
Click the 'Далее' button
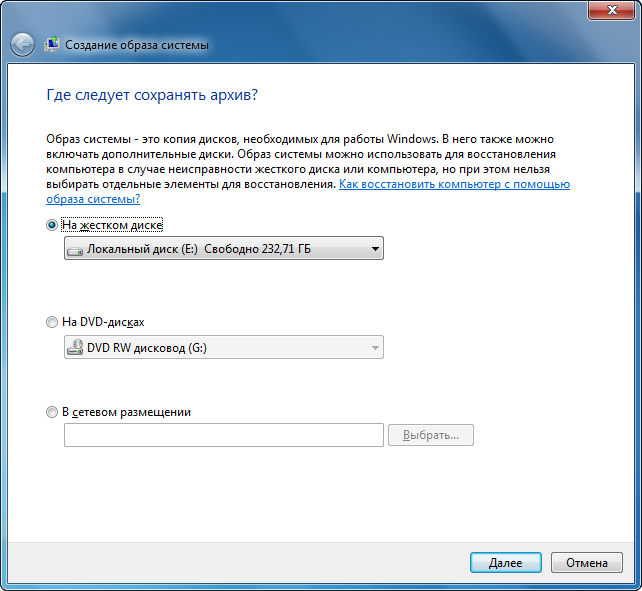pyautogui.click(x=506, y=563)
